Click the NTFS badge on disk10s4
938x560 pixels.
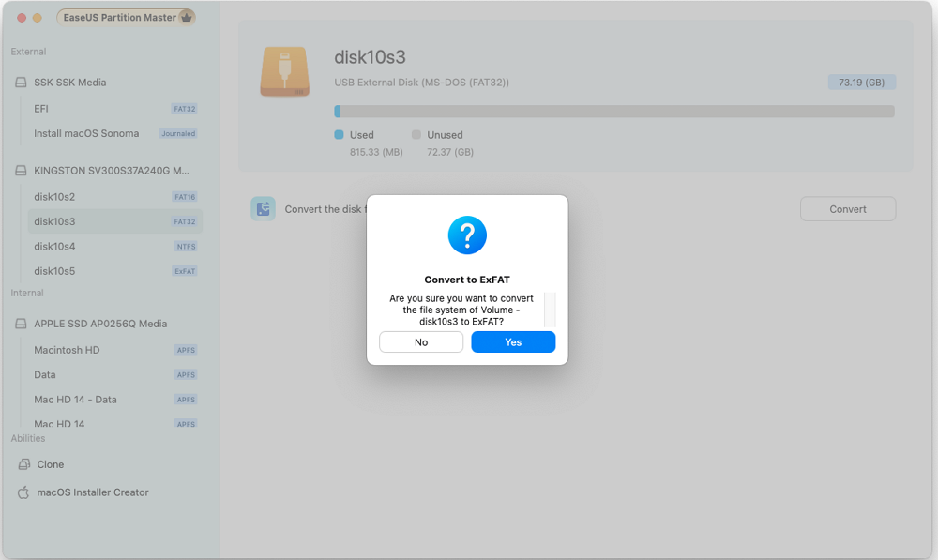coord(186,247)
